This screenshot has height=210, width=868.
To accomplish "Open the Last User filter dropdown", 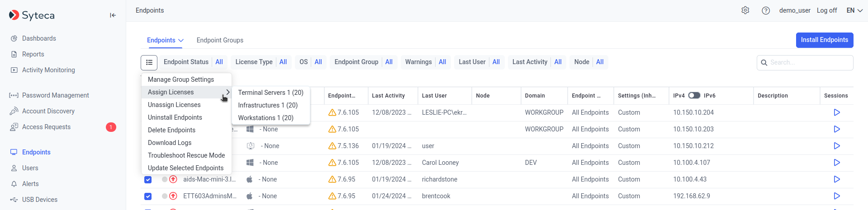I will pos(479,62).
